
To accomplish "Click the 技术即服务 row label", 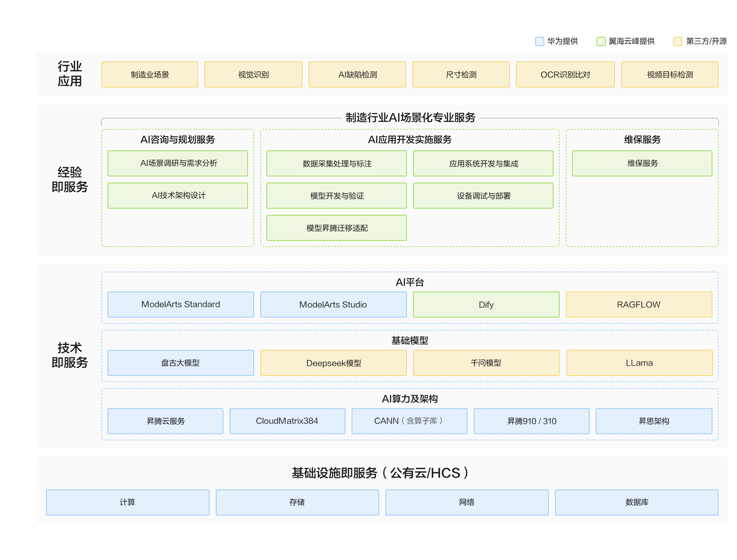I will coord(69,355).
